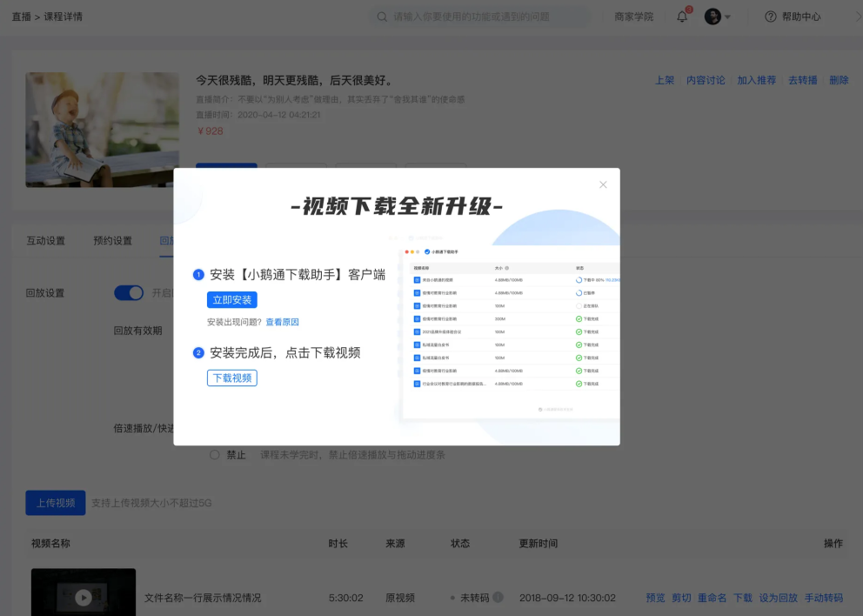Click the 设为回放 action link
The width and height of the screenshot is (863, 616).
[778, 598]
